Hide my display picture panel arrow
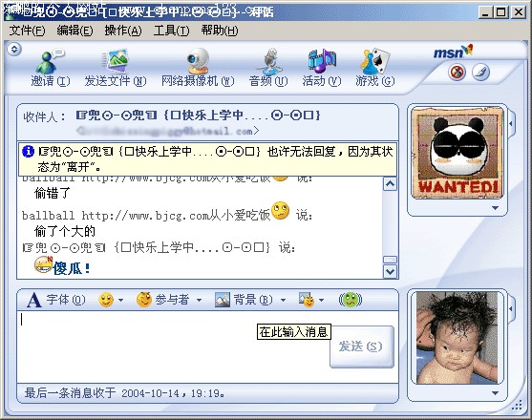The height and width of the screenshot is (420, 532). coord(511,308)
